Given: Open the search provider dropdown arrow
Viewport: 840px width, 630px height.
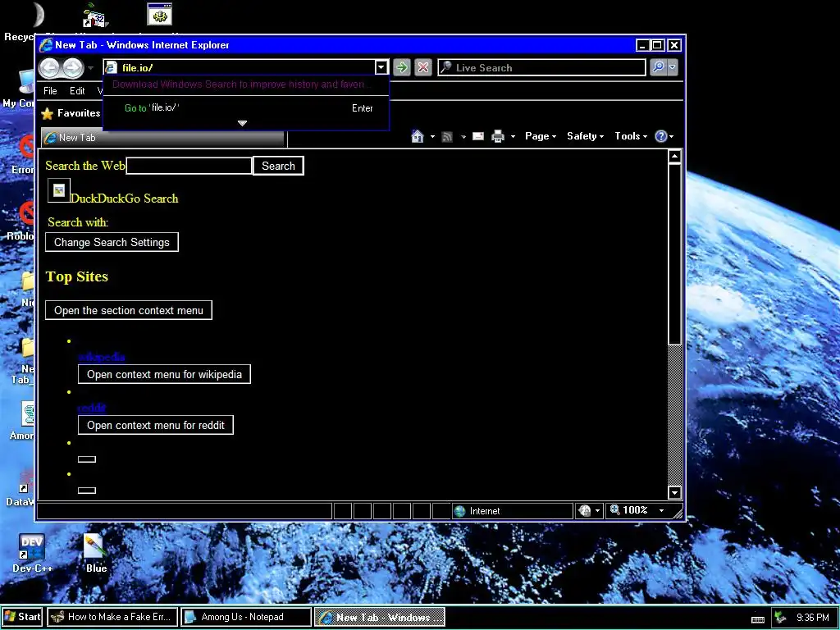Looking at the screenshot, I should tap(673, 67).
